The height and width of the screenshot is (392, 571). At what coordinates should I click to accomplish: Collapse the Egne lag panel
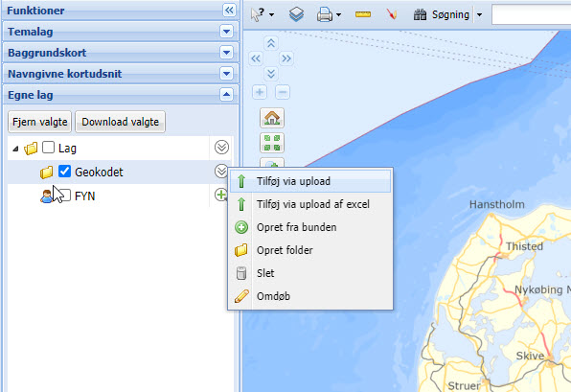tap(226, 95)
